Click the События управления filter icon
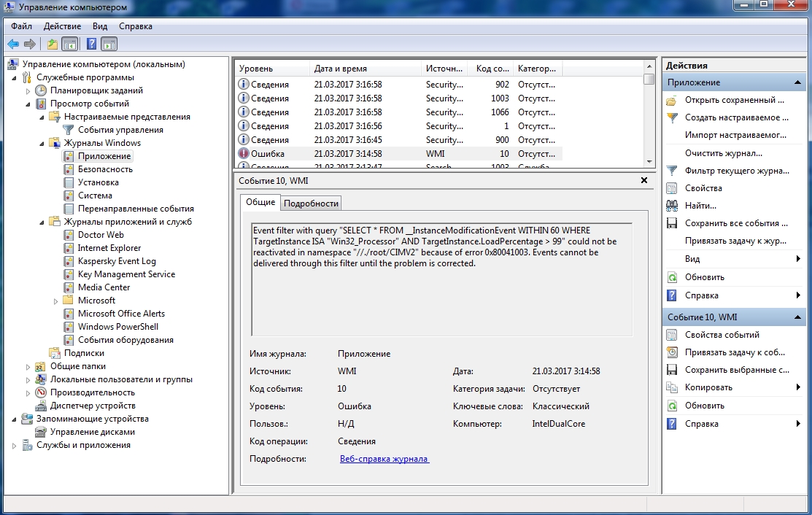The height and width of the screenshot is (515, 812). [x=69, y=130]
